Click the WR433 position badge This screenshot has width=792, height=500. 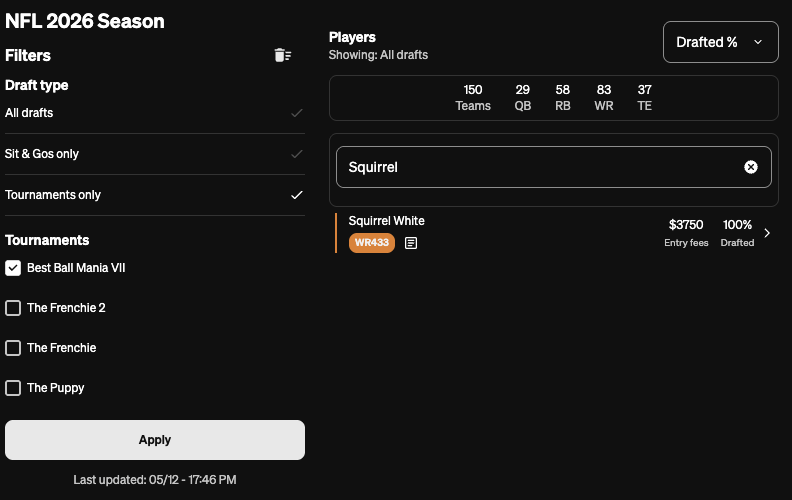tap(372, 242)
